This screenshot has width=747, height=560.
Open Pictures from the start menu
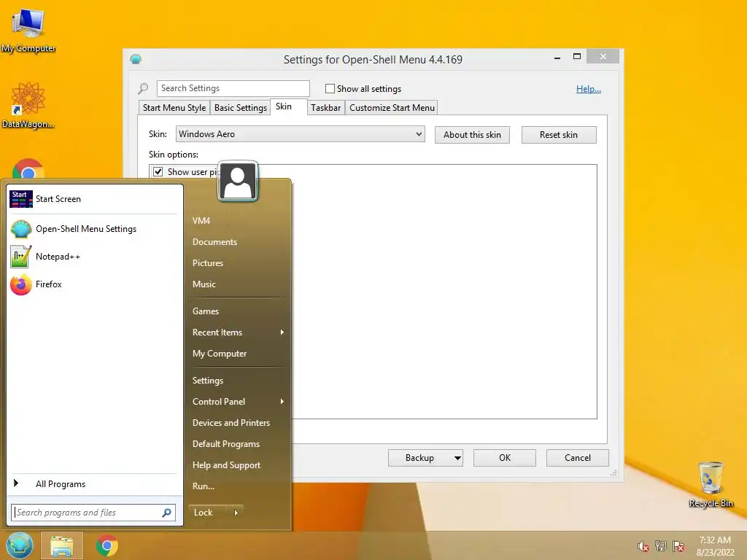tap(239, 262)
